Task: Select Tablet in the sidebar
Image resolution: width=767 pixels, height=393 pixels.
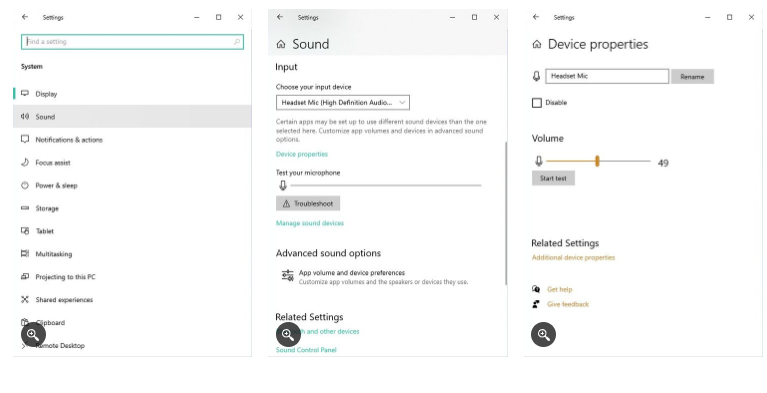Action: point(132,231)
